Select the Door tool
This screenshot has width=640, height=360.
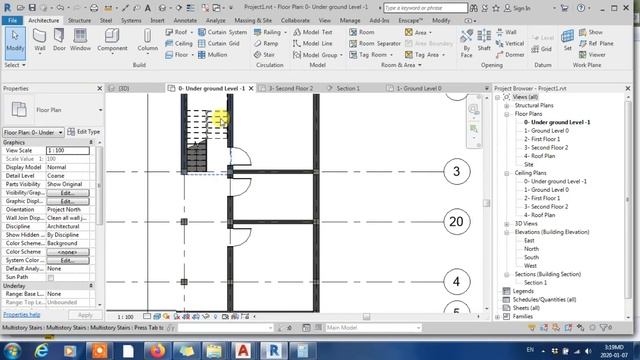[59, 40]
